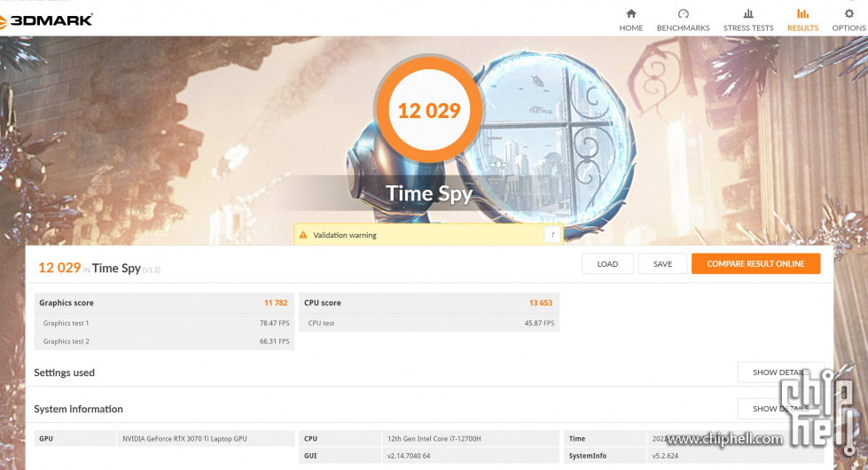This screenshot has width=868, height=470.
Task: Click the Validation warning banner text
Action: [344, 235]
